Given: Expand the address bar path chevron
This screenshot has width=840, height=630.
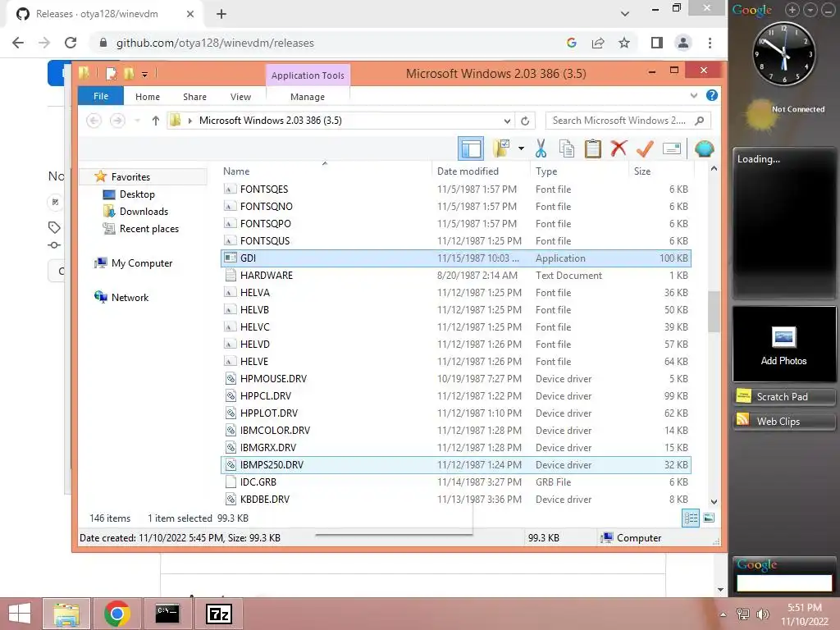Looking at the screenshot, I should pyautogui.click(x=189, y=121).
